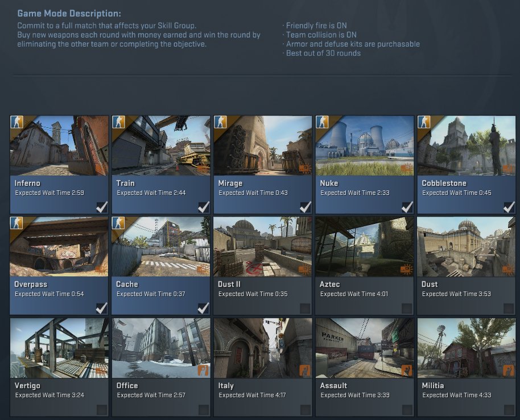This screenshot has width=520, height=420.
Task: Click the bomb defusal icon on Nuke
Action: coord(407,169)
